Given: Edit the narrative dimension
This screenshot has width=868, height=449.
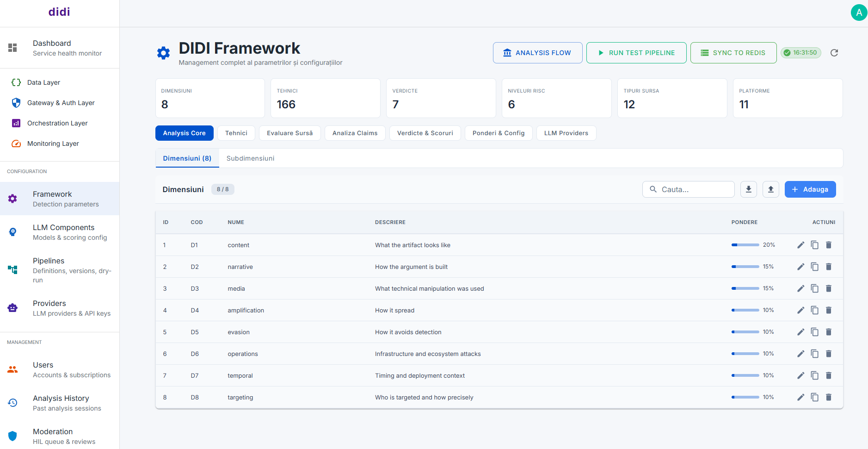Looking at the screenshot, I should click(801, 267).
